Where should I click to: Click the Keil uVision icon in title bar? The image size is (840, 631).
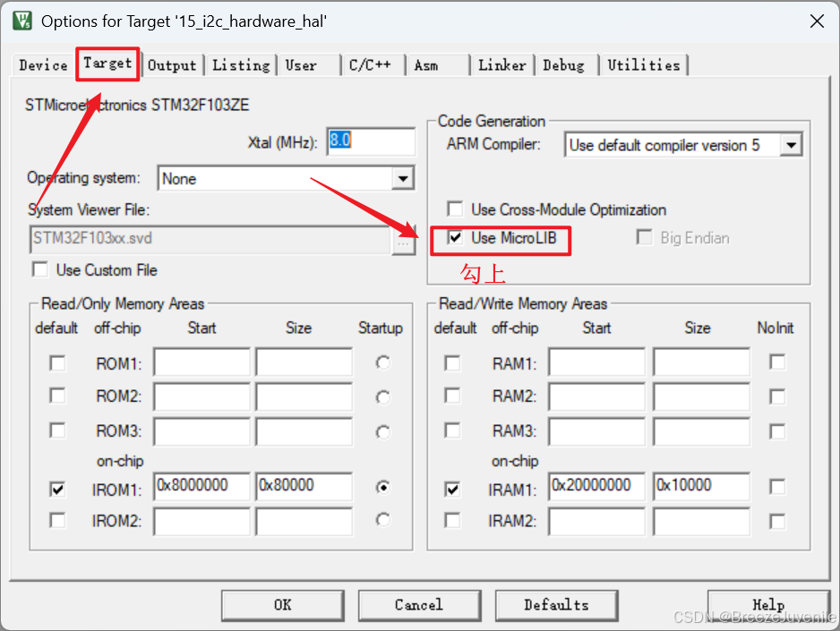pyautogui.click(x=22, y=21)
